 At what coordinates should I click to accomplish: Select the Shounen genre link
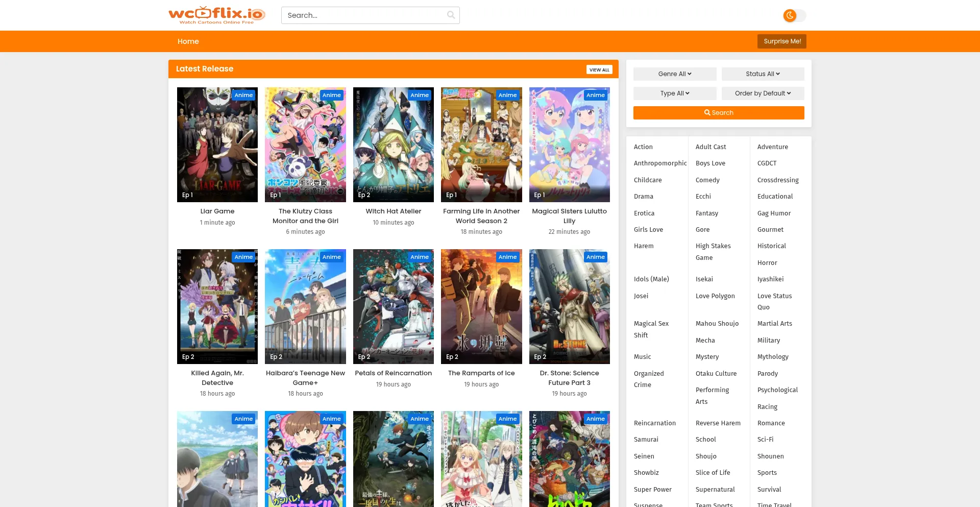point(770,456)
